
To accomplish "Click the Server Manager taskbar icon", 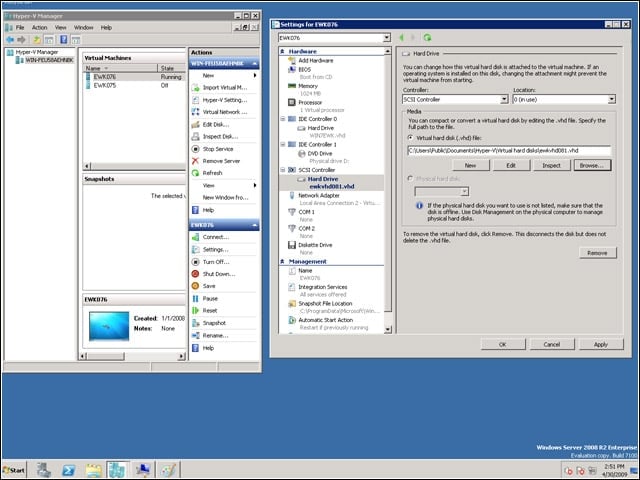I will 44,470.
